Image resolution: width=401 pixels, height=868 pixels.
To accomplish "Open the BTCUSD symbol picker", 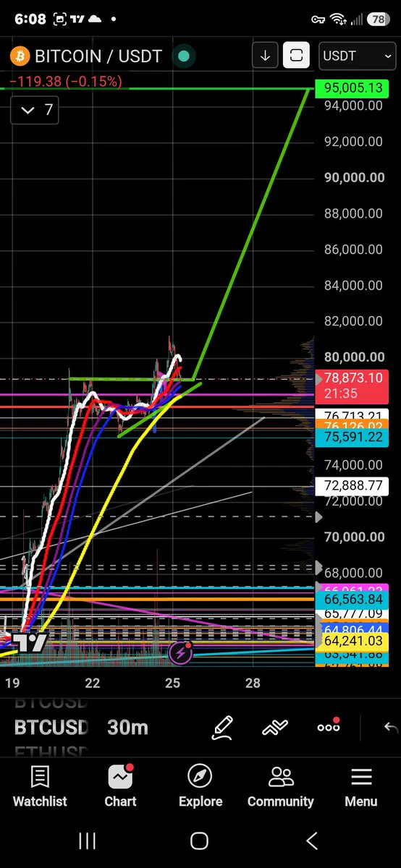I will pyautogui.click(x=51, y=727).
